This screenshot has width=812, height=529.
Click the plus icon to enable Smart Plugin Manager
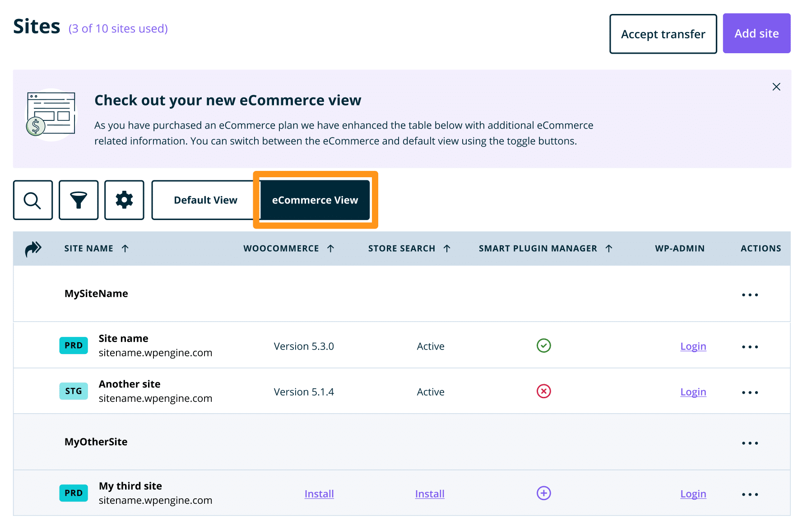[543, 493]
